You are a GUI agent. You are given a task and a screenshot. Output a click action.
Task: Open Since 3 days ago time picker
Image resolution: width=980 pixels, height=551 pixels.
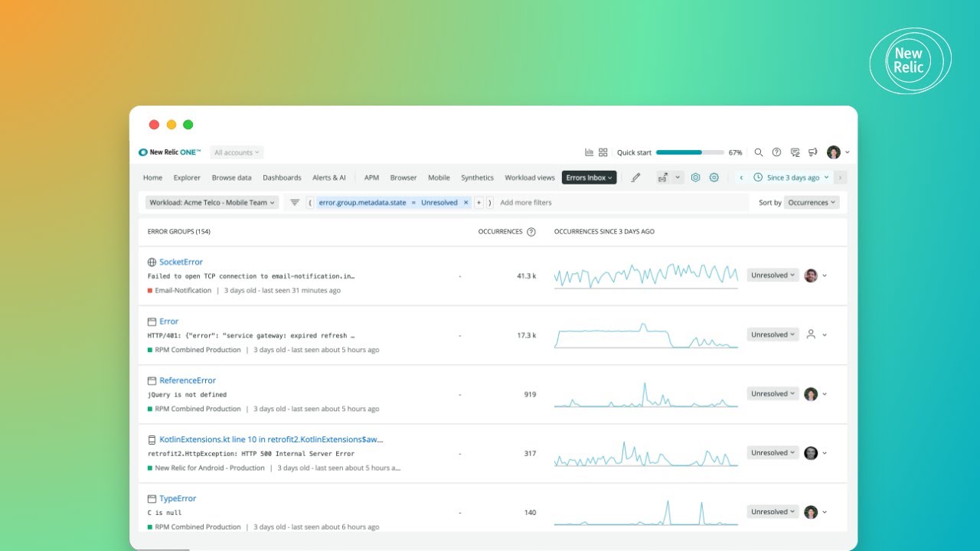(792, 178)
